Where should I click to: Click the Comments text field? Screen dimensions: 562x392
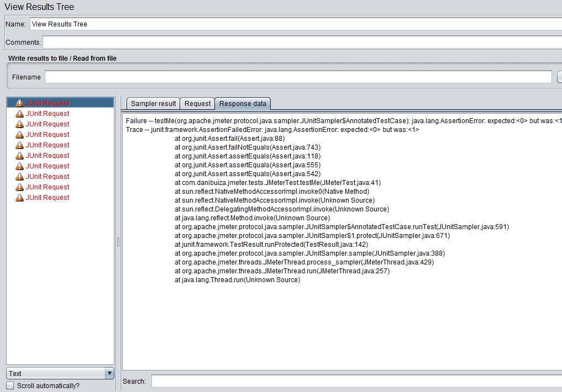[x=302, y=43]
